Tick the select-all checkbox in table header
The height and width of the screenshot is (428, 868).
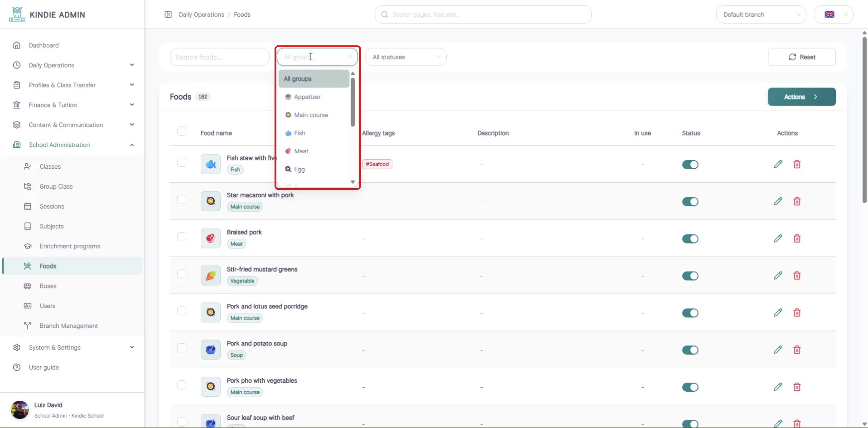[x=182, y=131]
